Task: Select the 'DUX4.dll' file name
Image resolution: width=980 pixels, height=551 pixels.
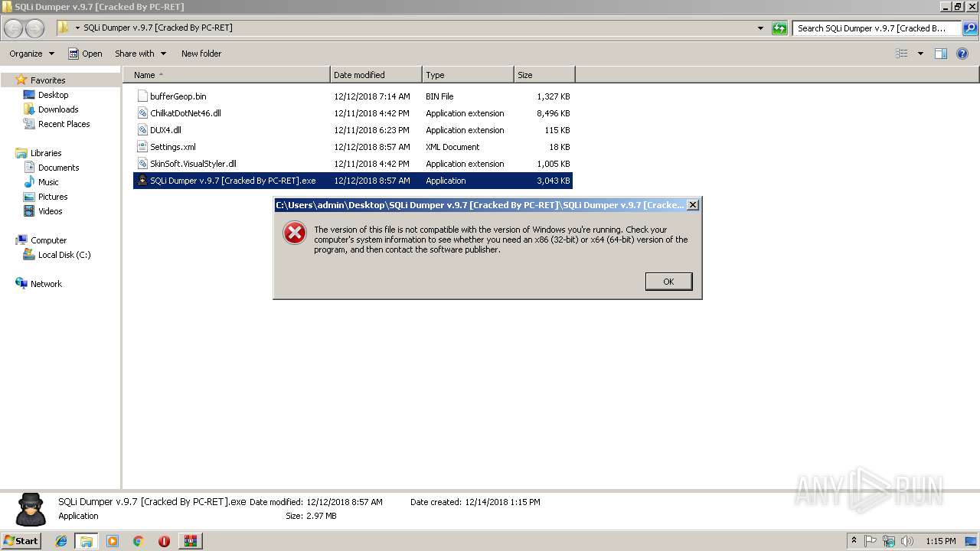Action: [165, 130]
